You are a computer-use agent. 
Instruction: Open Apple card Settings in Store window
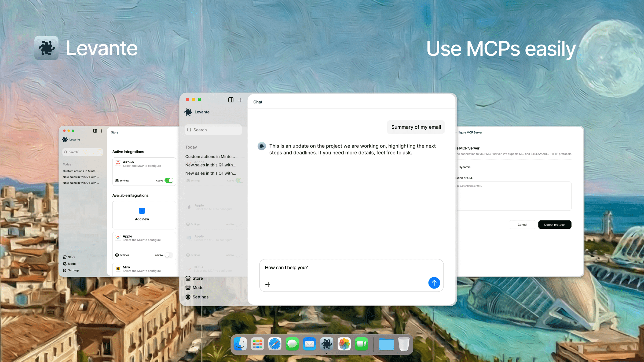click(x=122, y=255)
